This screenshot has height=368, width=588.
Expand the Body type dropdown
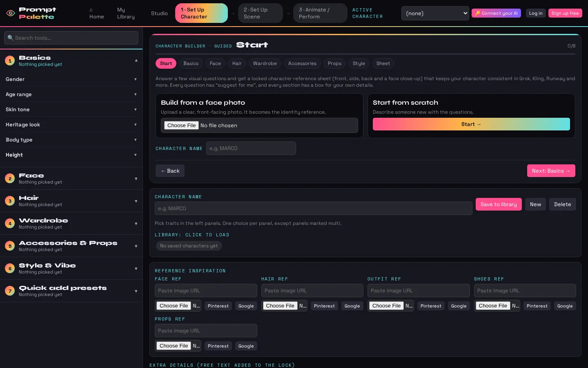click(x=71, y=140)
